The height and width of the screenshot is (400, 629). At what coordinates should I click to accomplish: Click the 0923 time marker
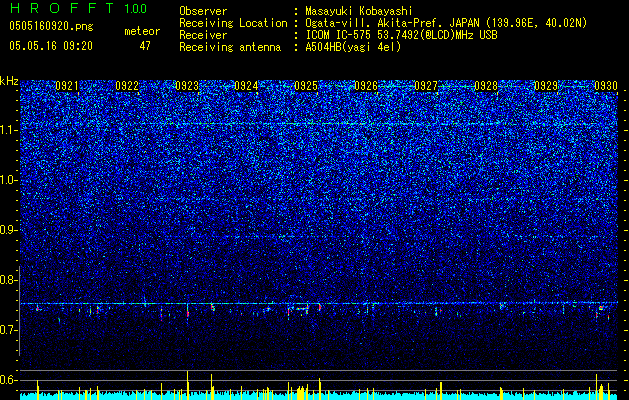point(187,86)
